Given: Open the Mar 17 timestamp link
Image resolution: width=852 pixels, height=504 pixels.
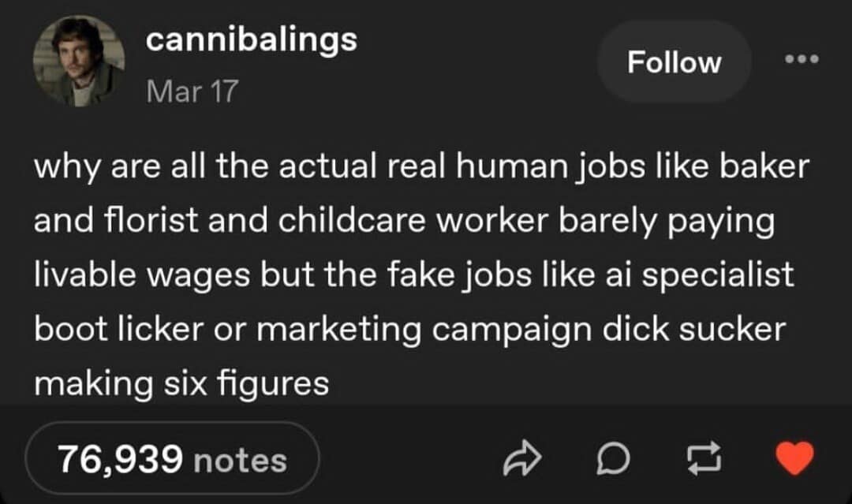Looking at the screenshot, I should point(192,91).
